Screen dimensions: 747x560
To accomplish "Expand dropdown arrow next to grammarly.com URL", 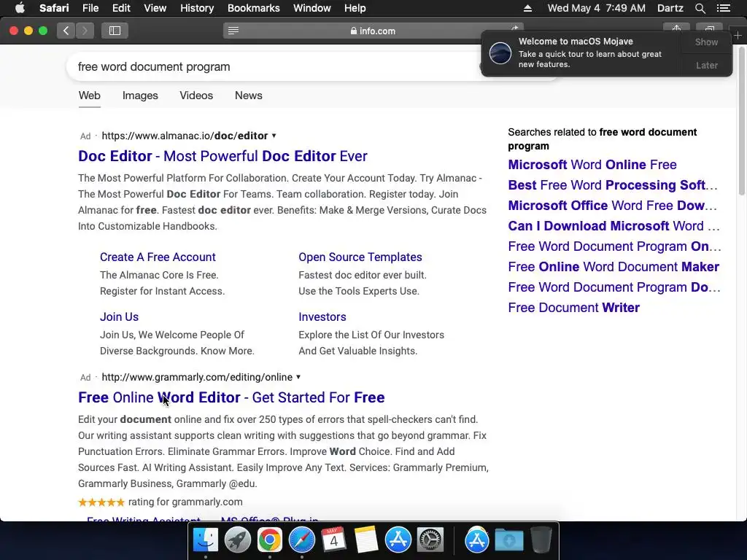I will point(298,377).
